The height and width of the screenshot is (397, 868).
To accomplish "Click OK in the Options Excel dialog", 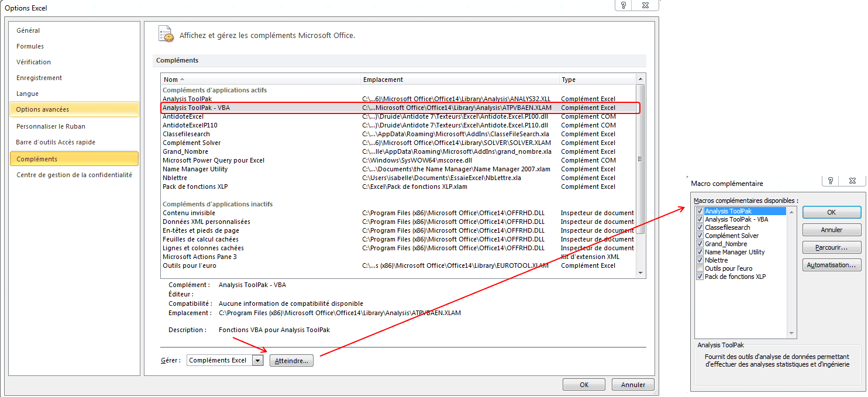I will coord(584,385).
